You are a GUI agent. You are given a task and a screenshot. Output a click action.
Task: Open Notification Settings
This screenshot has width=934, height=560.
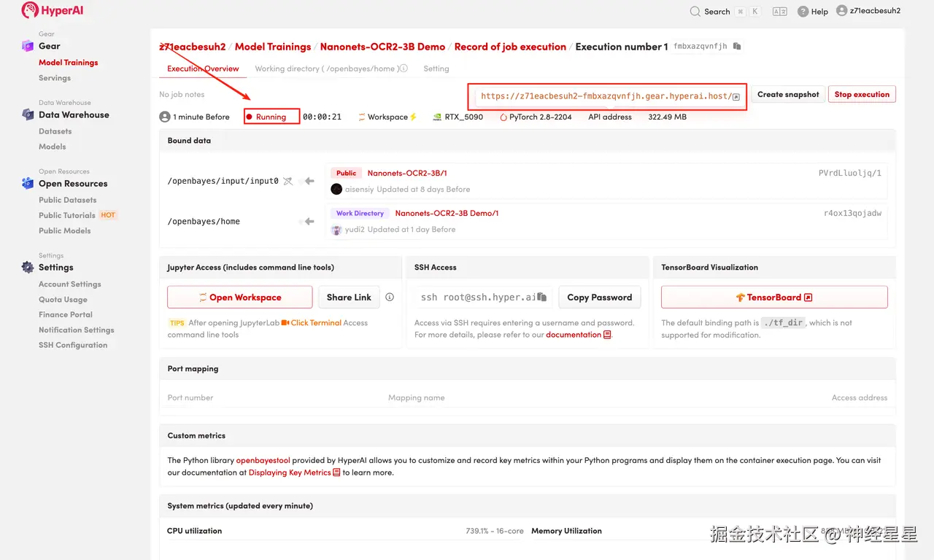click(77, 330)
